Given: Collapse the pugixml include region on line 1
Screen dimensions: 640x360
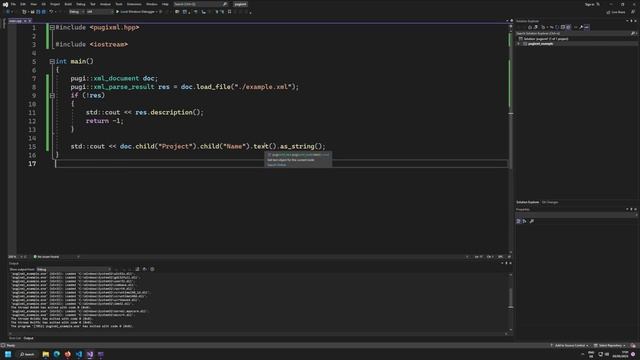Looking at the screenshot, I should pyautogui.click(x=52, y=27).
